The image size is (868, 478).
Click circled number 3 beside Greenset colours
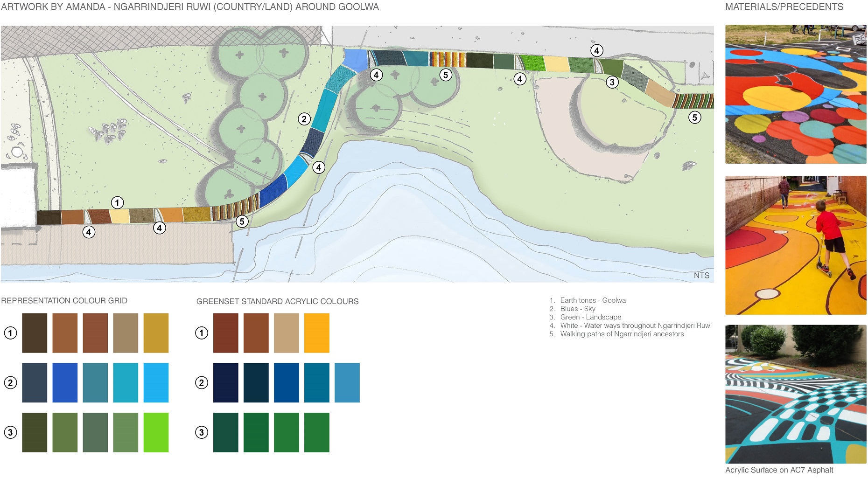(202, 432)
